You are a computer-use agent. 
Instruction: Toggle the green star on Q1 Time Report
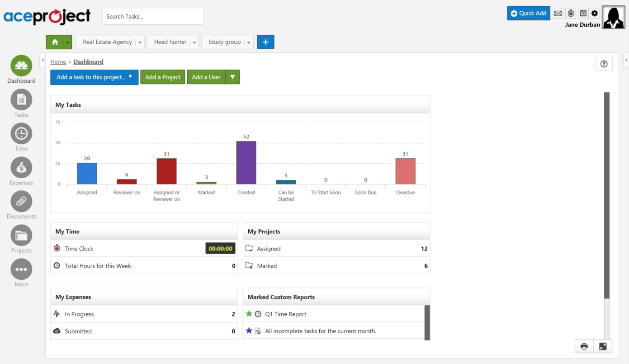pos(249,314)
